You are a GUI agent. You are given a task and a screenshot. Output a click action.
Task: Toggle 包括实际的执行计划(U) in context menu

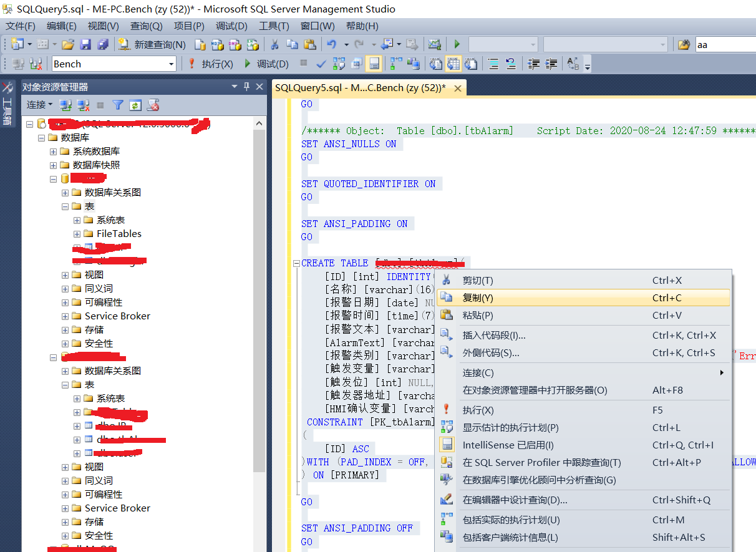click(583, 520)
